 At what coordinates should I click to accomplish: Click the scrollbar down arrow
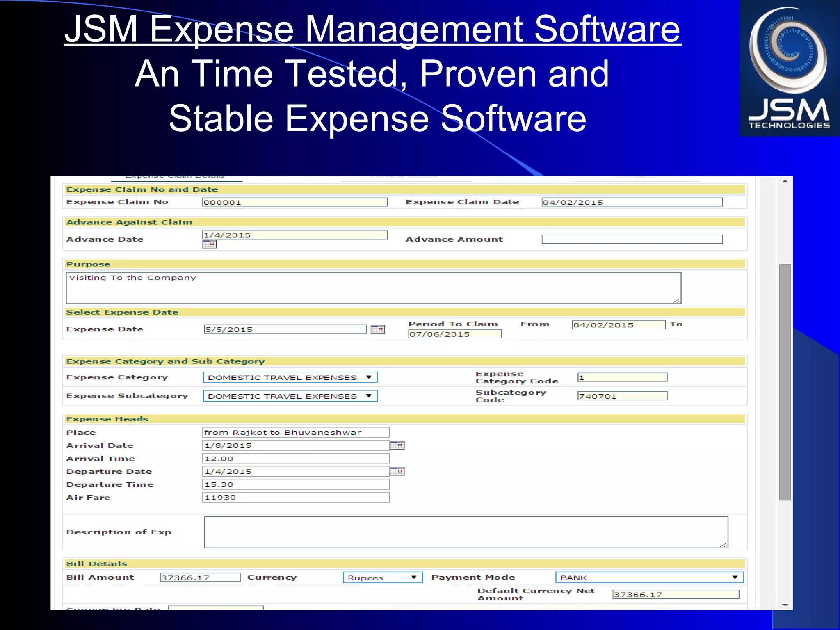[x=785, y=605]
